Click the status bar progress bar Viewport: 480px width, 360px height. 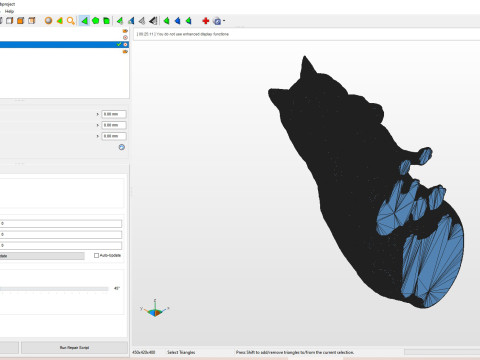[442, 352]
